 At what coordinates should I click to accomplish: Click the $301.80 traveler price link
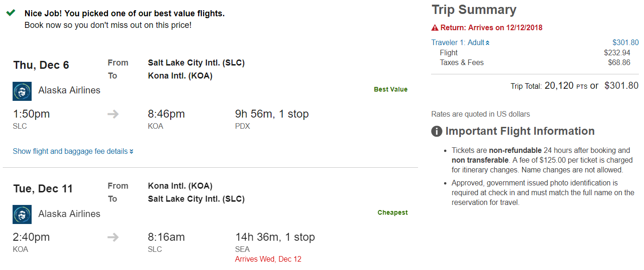click(625, 42)
